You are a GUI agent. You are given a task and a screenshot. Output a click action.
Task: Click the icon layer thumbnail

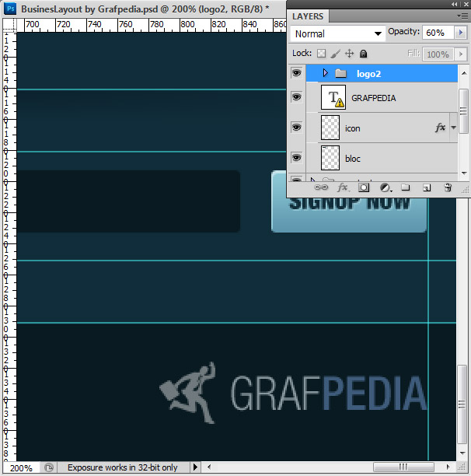click(330, 128)
